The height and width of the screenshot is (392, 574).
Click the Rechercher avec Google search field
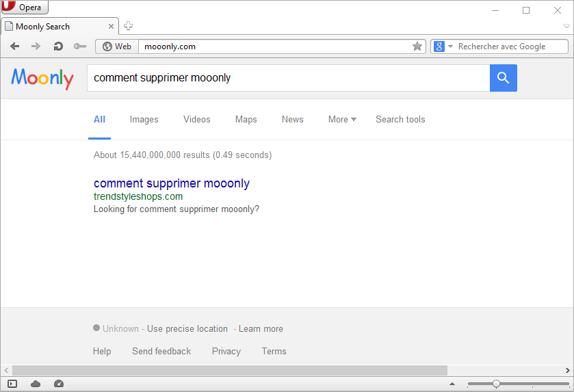pyautogui.click(x=512, y=47)
